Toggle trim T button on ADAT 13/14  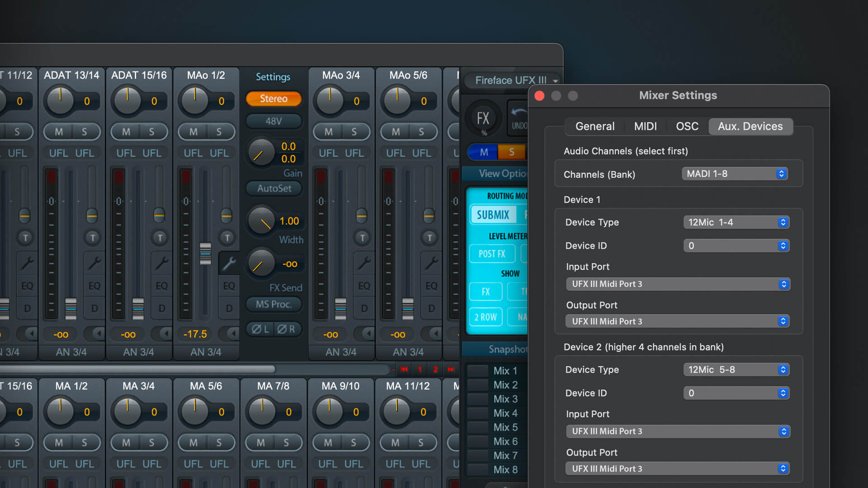[92, 238]
